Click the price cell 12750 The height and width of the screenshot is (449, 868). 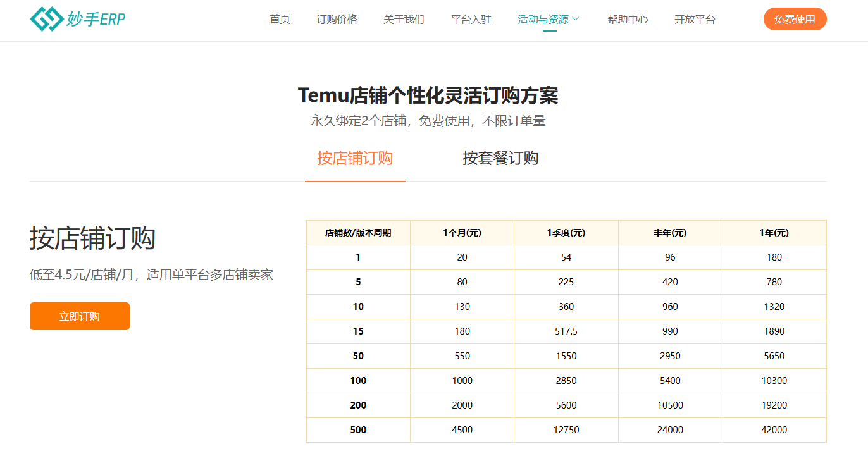566,430
